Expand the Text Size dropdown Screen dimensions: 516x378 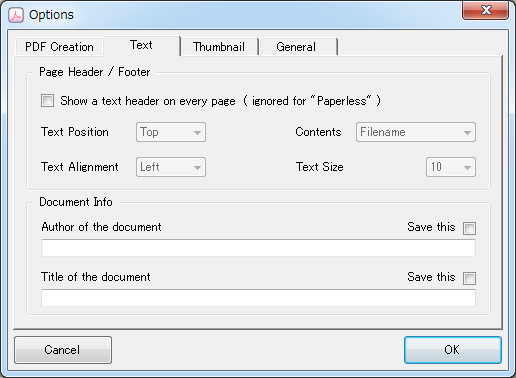[451, 167]
